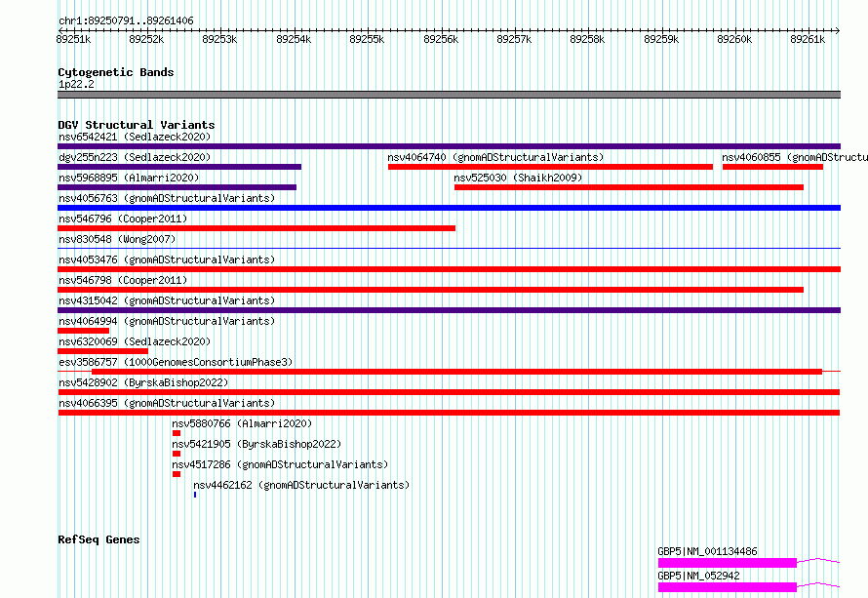Select the dgv255n223 (Sedlazeck2020) label
The height and width of the screenshot is (598, 868).
135,157
